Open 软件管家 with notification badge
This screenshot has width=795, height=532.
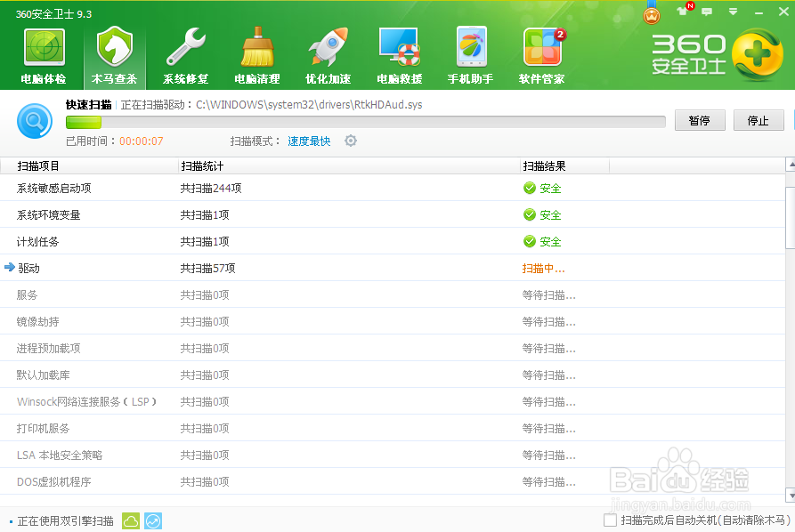click(541, 53)
